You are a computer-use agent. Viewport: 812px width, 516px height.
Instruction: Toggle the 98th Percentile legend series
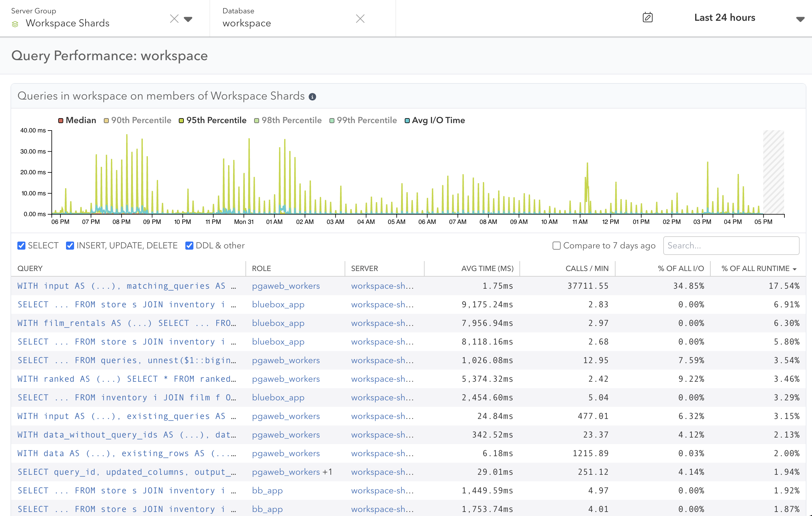click(x=288, y=121)
